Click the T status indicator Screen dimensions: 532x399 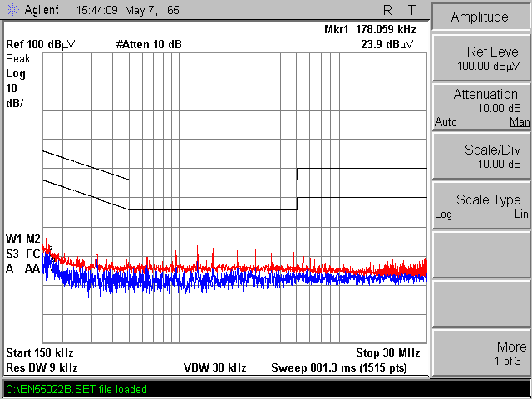[x=411, y=11]
